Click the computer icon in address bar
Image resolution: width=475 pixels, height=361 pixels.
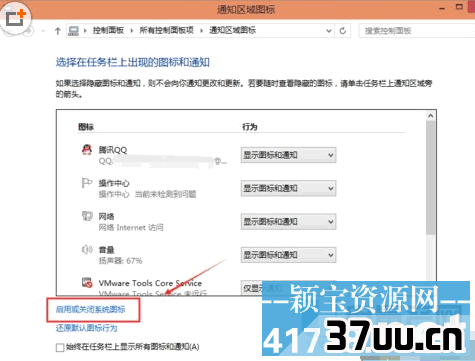(x=73, y=31)
